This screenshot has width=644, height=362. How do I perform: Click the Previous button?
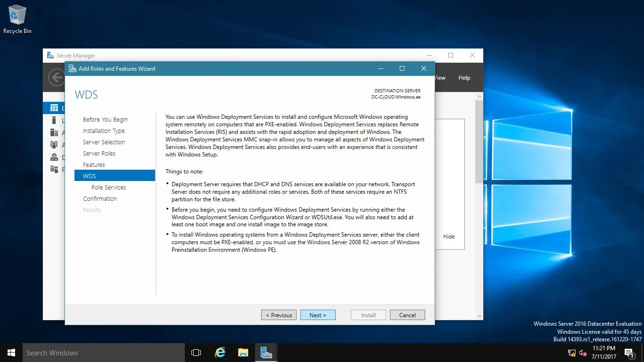tap(279, 315)
